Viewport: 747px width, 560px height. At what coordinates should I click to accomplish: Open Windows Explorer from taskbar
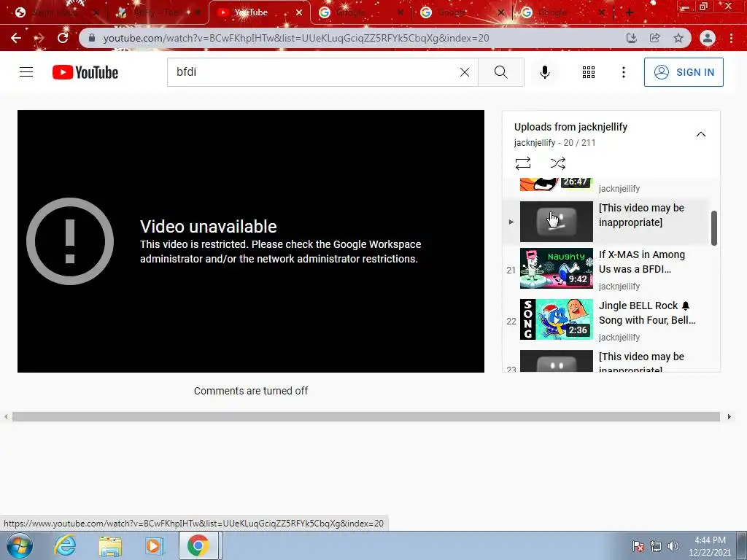point(110,545)
